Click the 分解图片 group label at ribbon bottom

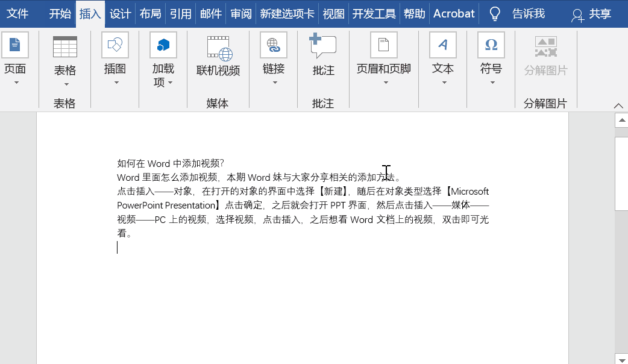click(x=545, y=103)
